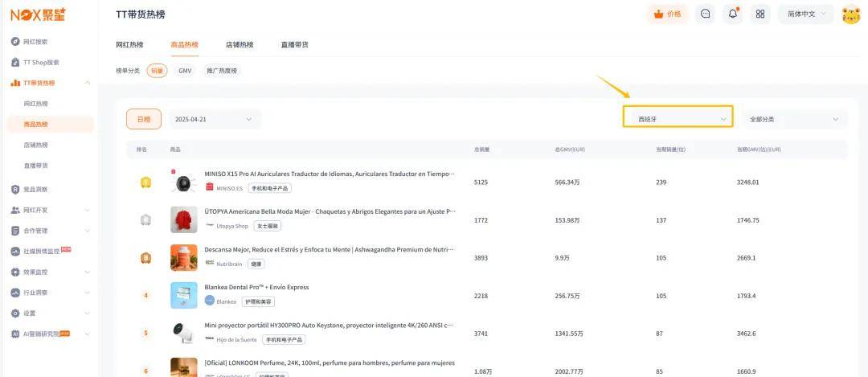
Task: Open 设置 in the sidebar
Action: click(x=29, y=313)
